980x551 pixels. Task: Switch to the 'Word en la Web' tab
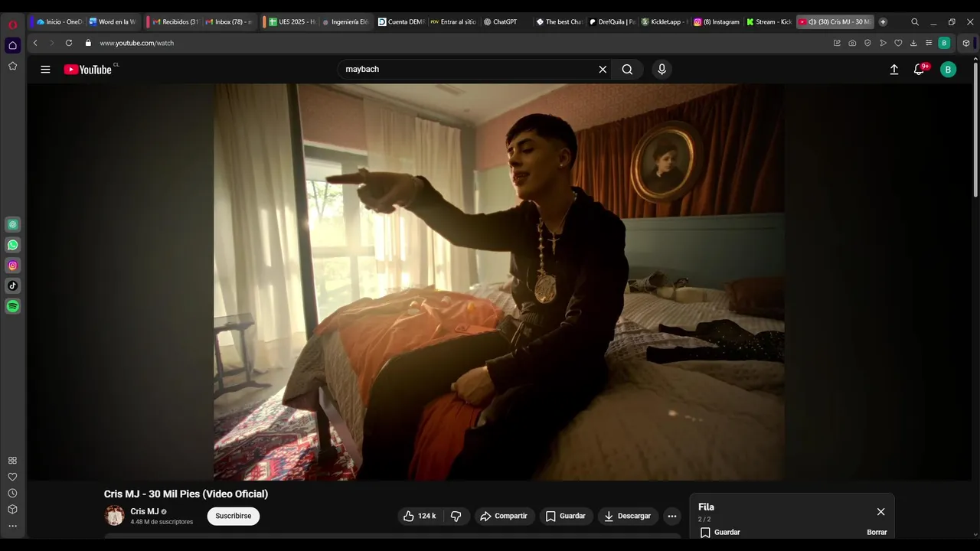coord(113,22)
